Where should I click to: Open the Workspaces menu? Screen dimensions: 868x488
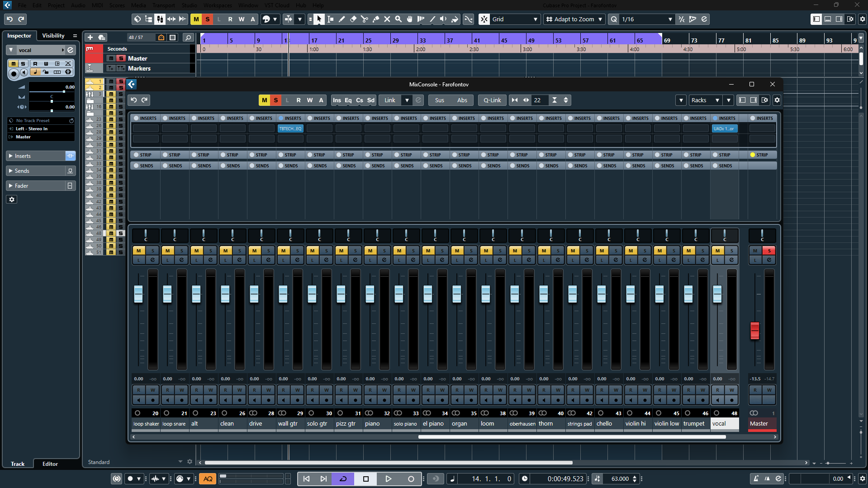pos(218,5)
